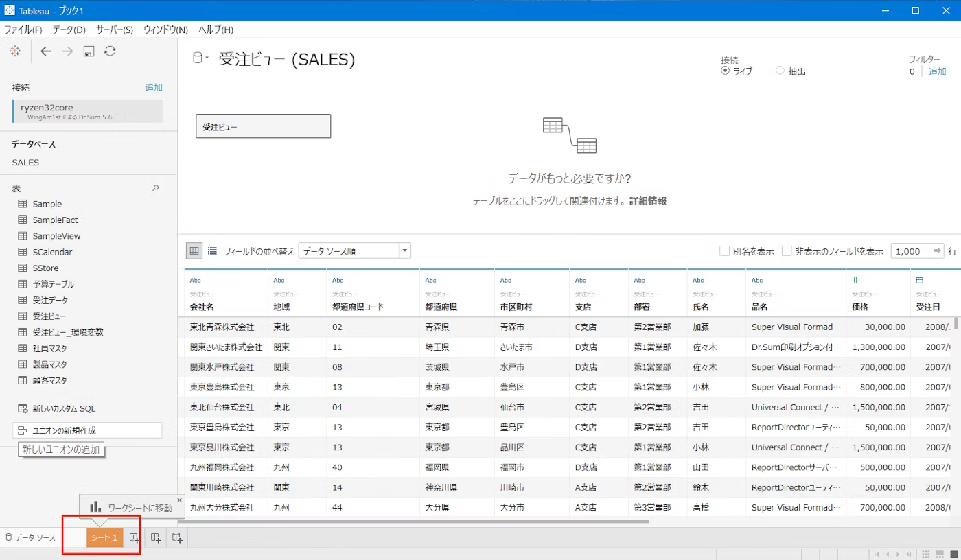Select the 製品マスタ table
This screenshot has width=961, height=560.
[x=49, y=364]
